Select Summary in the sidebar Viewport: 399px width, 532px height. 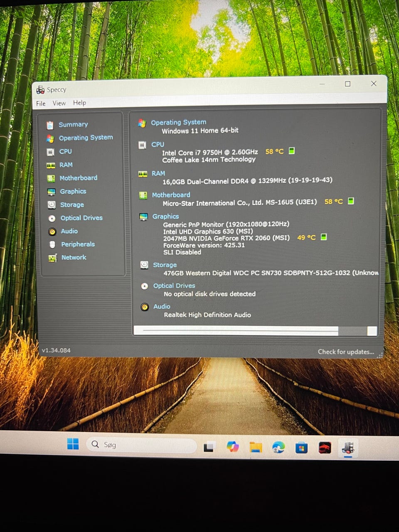point(73,124)
